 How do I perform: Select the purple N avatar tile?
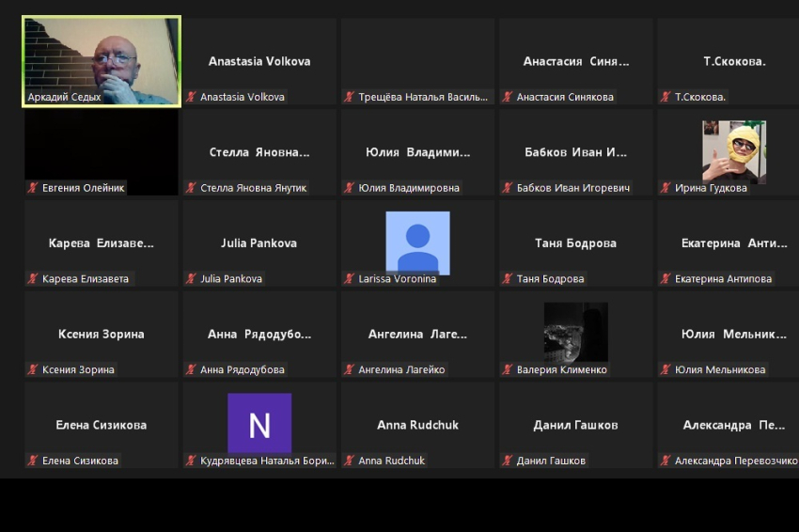tap(259, 423)
